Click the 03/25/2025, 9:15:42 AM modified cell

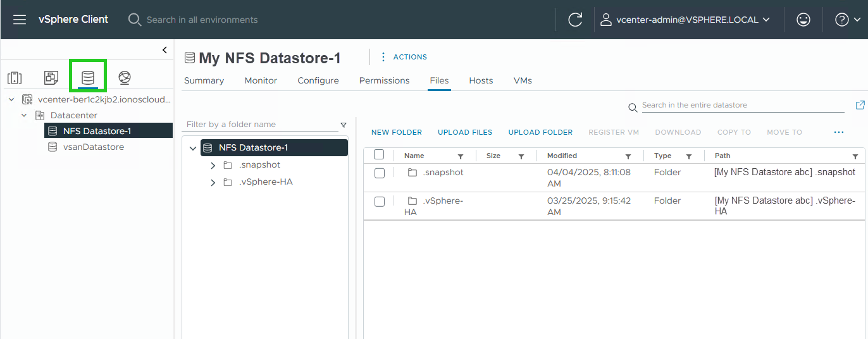(x=589, y=206)
